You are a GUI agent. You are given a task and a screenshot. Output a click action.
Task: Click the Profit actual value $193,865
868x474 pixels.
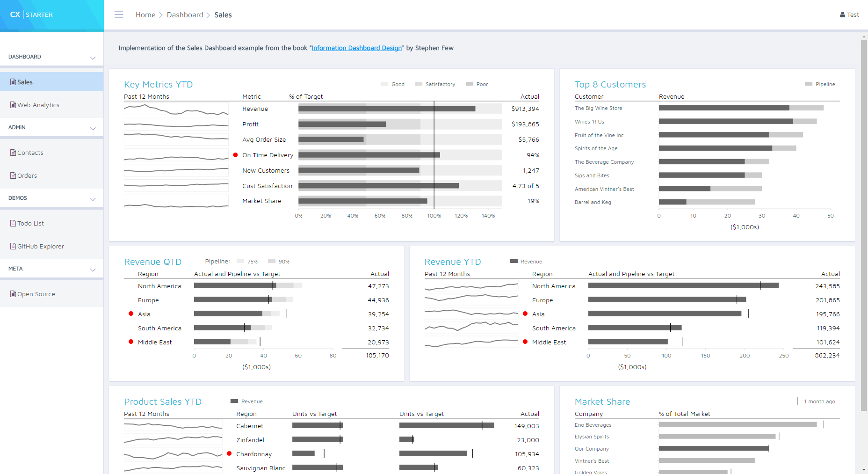point(525,124)
